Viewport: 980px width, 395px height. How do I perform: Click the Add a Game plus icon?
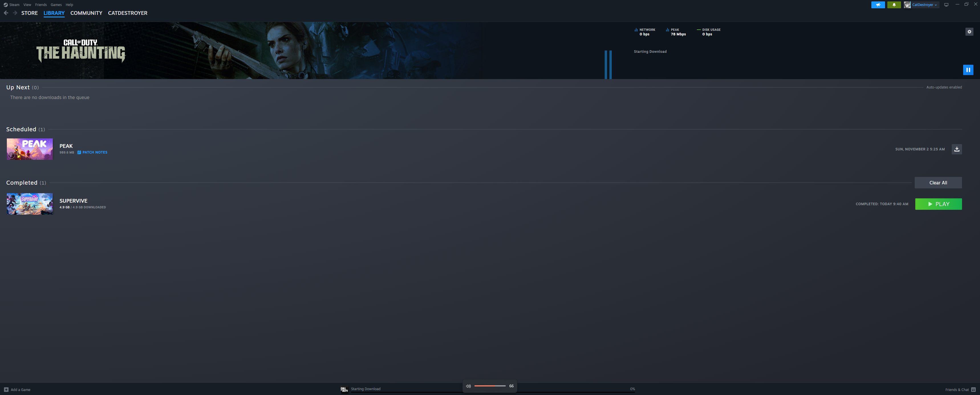6,389
